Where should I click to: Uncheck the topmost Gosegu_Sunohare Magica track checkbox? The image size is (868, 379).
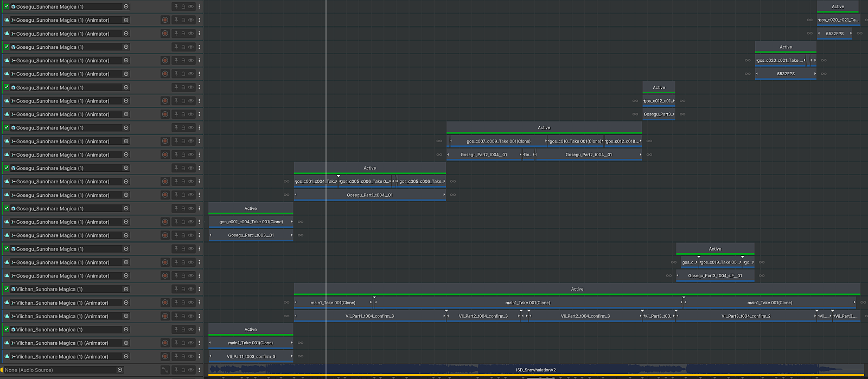click(x=7, y=7)
